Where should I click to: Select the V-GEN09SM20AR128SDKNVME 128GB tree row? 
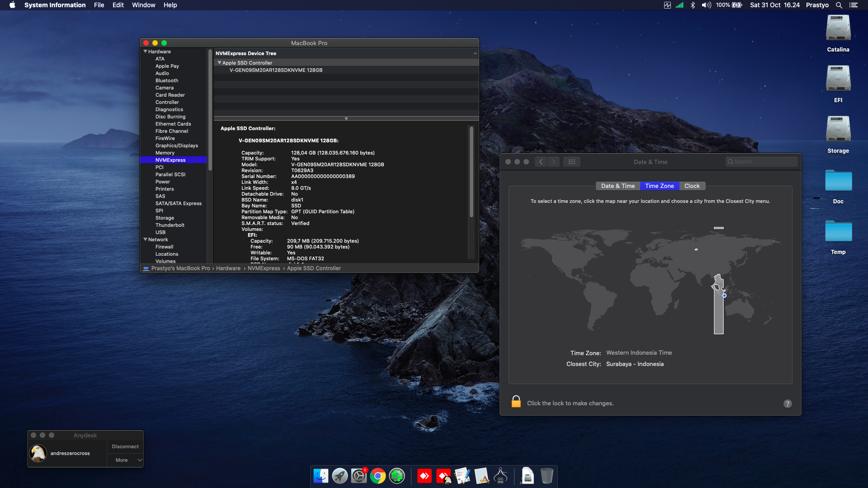346,70
